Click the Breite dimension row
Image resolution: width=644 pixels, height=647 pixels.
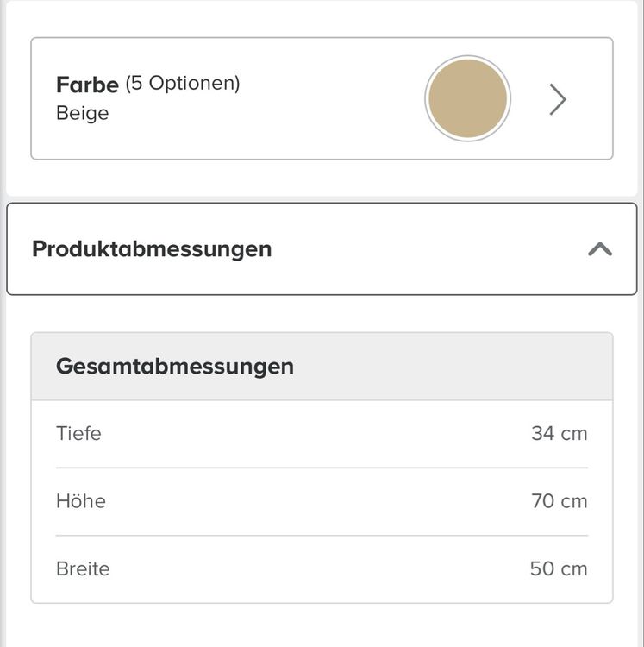[322, 569]
